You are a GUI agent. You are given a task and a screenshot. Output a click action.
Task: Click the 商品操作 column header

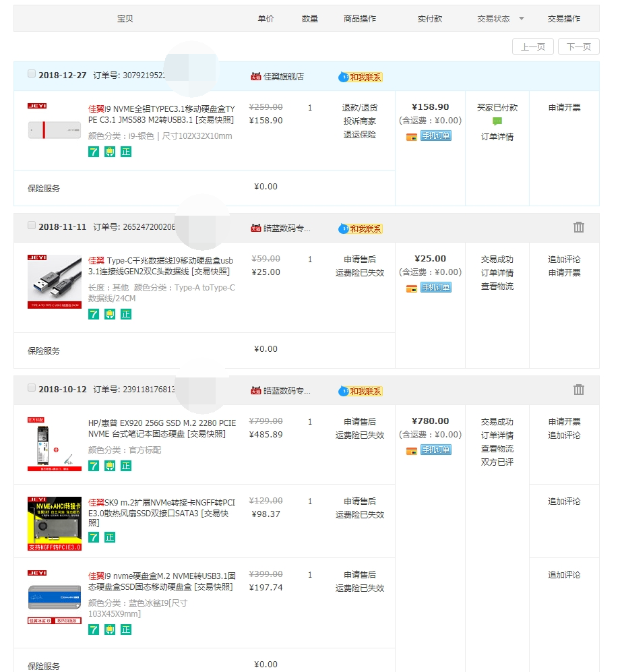[x=360, y=18]
